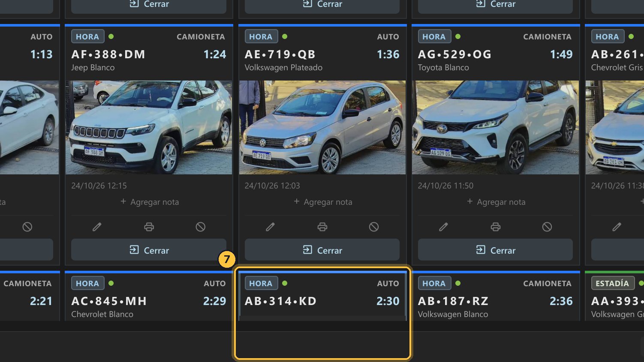Viewport: 644px width, 362px height.
Task: Click Cerrar on the AE·719·QB card
Action: 322,250
